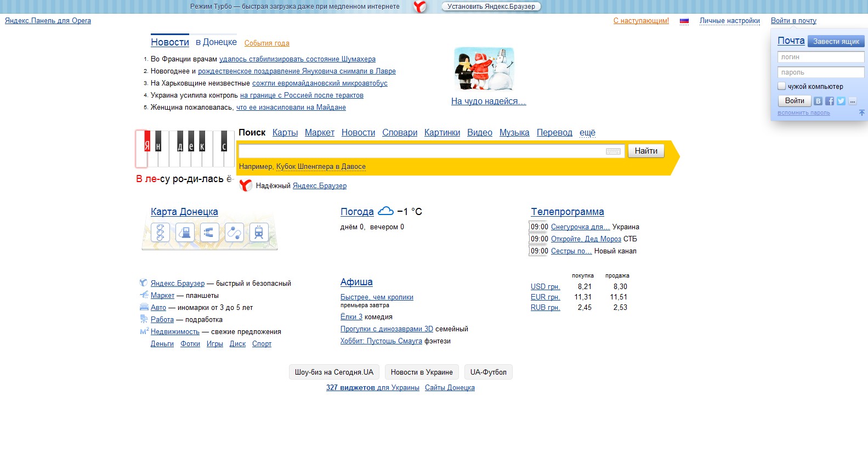This screenshot has width=868, height=452.
Task: Click the Новости в Украине button
Action: [422, 372]
